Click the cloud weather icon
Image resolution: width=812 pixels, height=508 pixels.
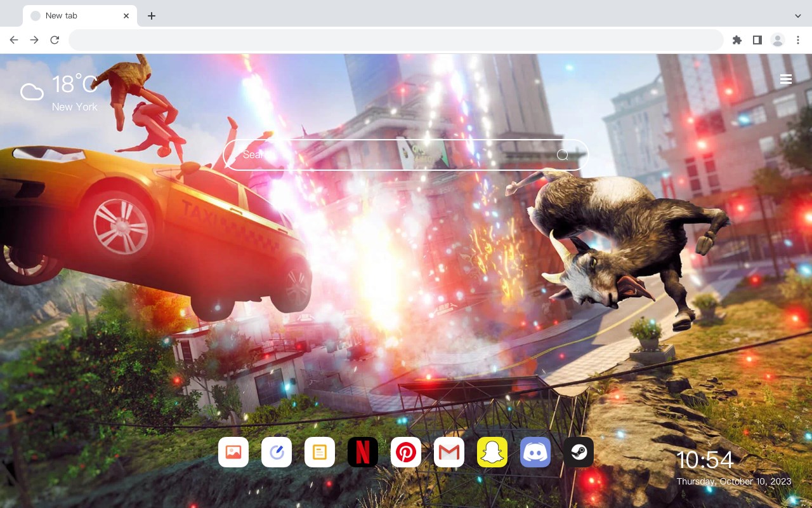tap(32, 92)
